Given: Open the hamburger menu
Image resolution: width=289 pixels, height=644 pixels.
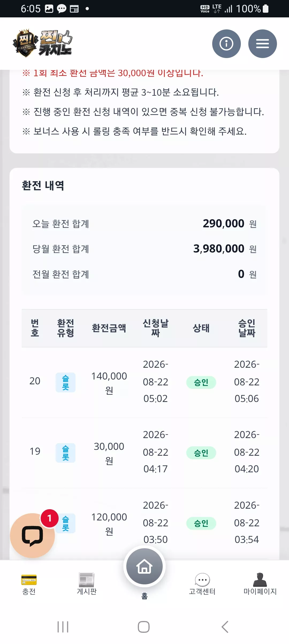Looking at the screenshot, I should tap(263, 44).
